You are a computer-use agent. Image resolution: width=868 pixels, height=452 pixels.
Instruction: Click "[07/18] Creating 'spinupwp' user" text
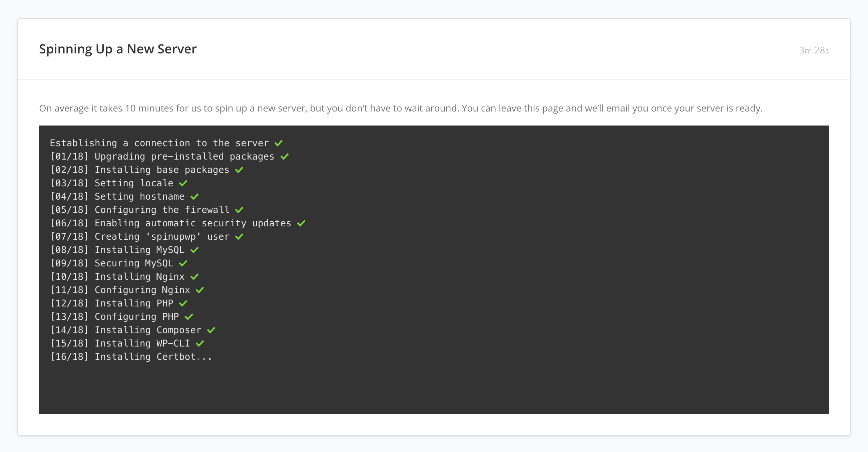point(140,236)
